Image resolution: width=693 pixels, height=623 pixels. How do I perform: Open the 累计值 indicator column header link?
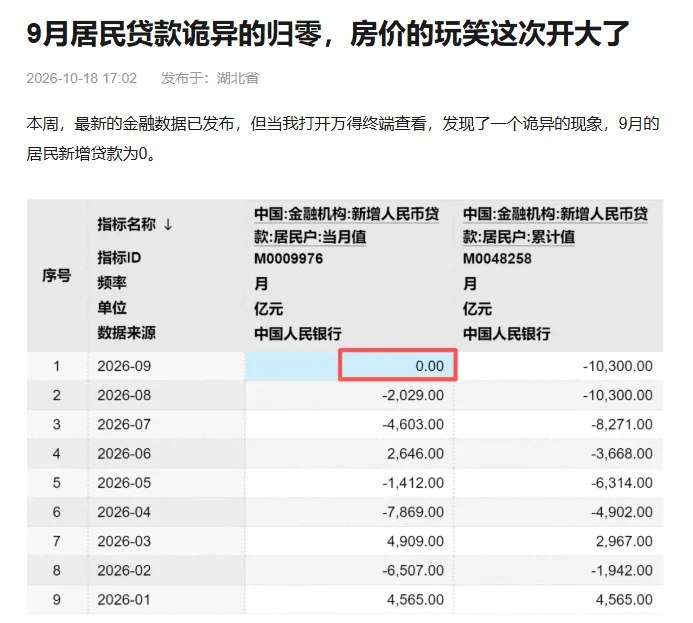tap(555, 225)
